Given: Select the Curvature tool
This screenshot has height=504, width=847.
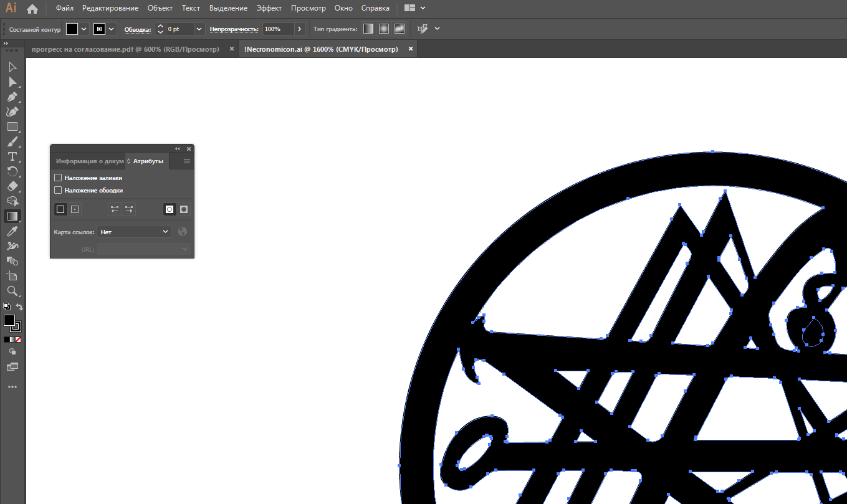Looking at the screenshot, I should [x=12, y=112].
